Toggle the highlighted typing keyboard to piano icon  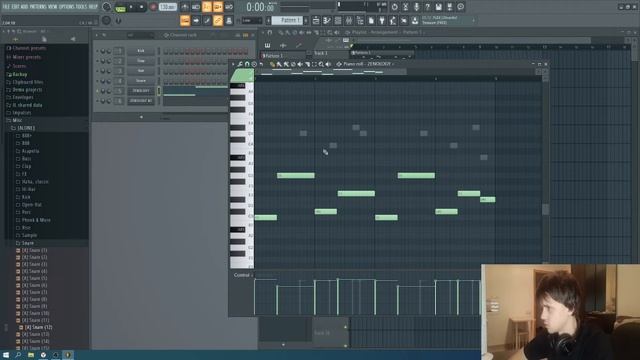(x=185, y=20)
